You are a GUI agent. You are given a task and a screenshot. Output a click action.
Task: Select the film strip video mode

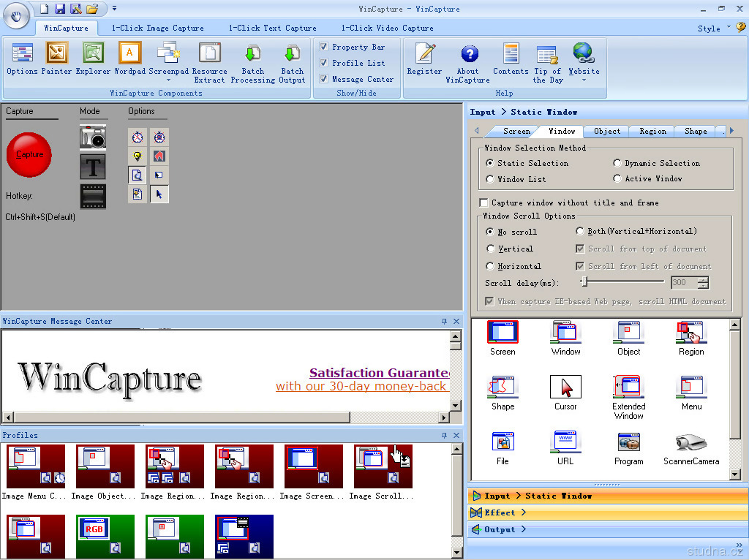coord(93,196)
